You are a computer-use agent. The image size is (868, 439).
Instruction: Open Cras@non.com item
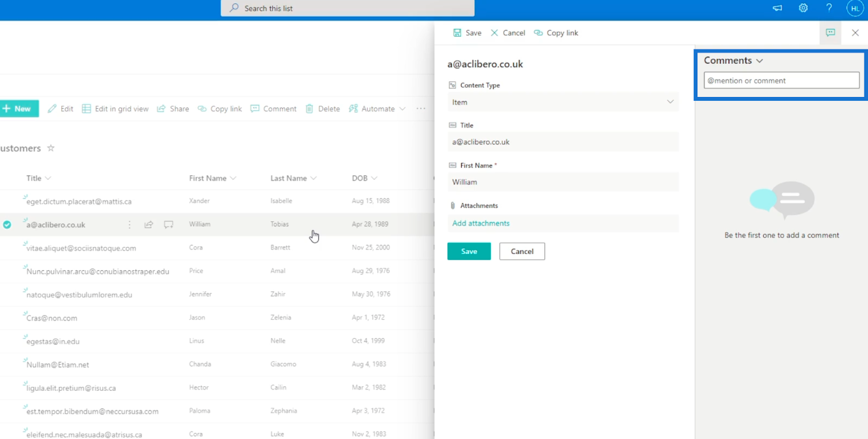52,319
